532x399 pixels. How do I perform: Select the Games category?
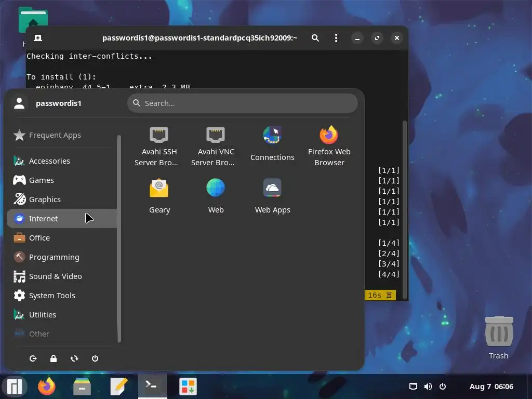(62, 180)
